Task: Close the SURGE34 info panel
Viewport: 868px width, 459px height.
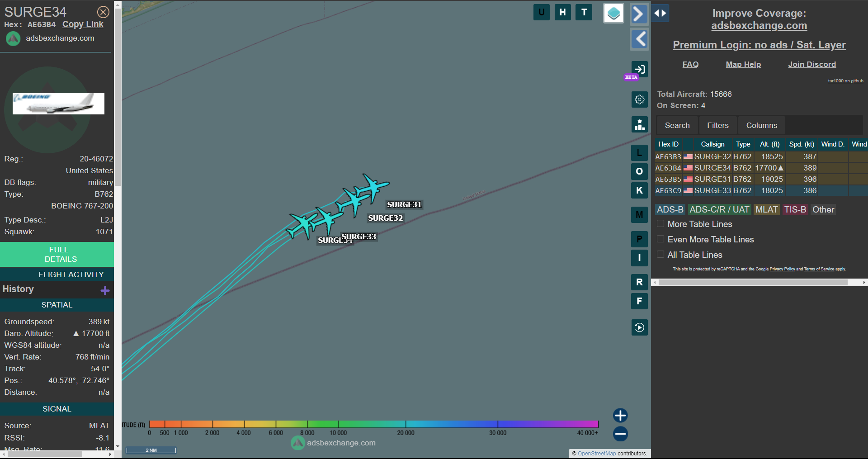Action: click(104, 12)
